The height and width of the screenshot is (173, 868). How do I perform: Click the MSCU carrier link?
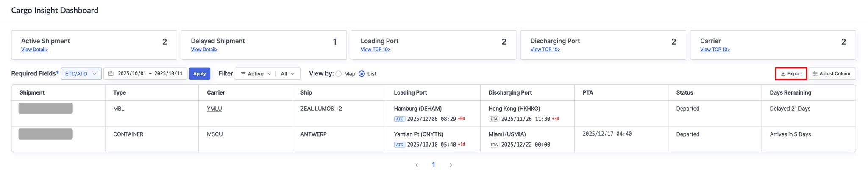[214, 134]
